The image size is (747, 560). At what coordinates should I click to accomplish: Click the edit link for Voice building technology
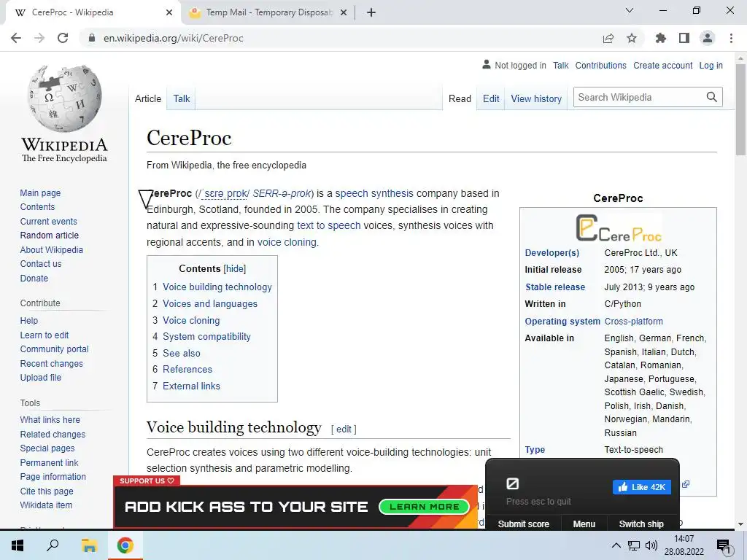click(x=344, y=429)
